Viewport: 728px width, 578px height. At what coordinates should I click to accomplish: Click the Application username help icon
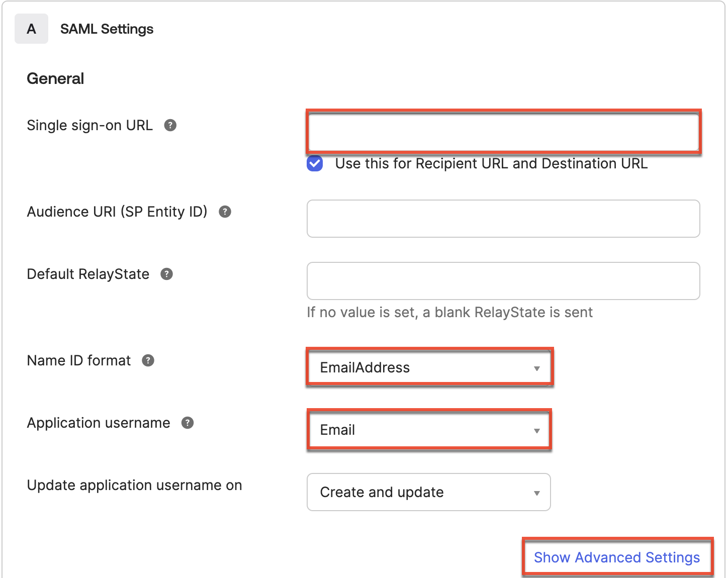pyautogui.click(x=187, y=423)
